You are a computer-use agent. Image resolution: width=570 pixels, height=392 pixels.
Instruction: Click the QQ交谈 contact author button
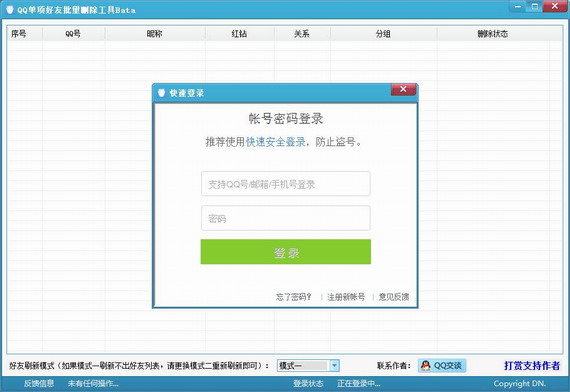[442, 365]
